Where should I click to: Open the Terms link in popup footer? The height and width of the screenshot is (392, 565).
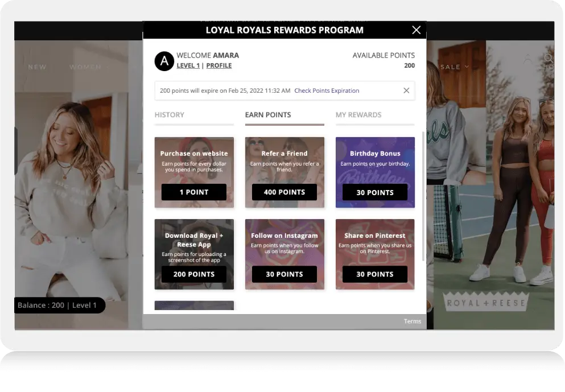click(412, 321)
